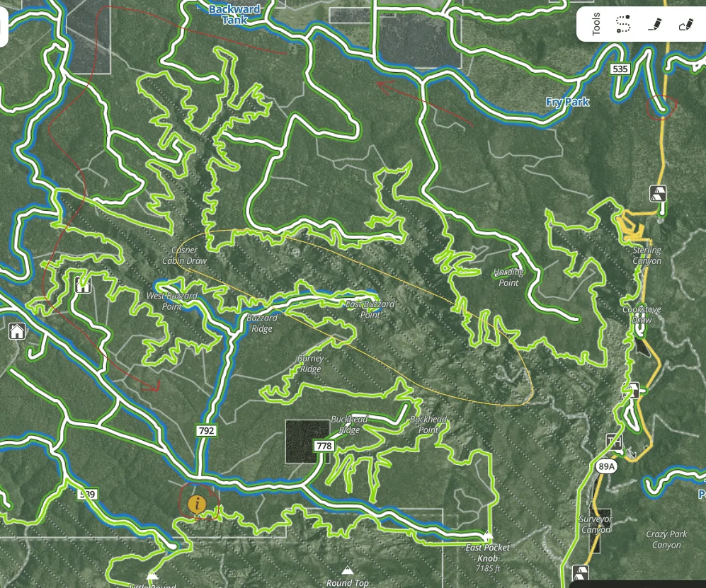Tap the 535 road shield
The width and height of the screenshot is (706, 588).
tap(620, 69)
